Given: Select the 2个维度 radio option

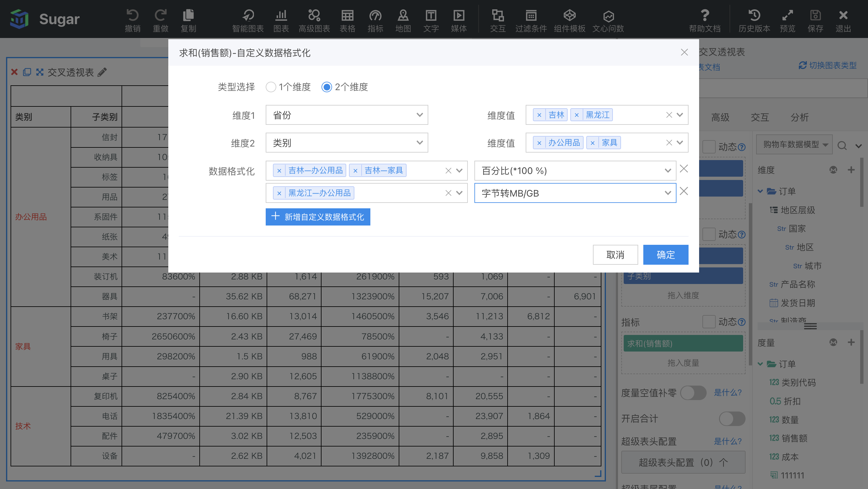Looking at the screenshot, I should (327, 87).
